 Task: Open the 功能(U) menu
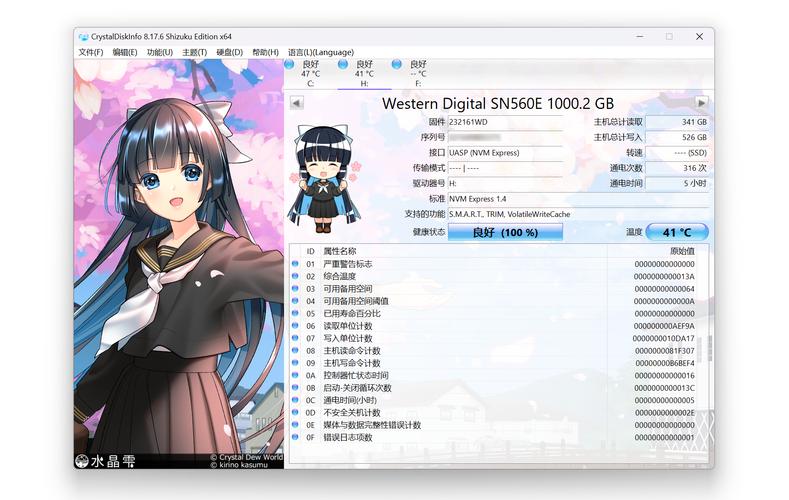click(160, 52)
